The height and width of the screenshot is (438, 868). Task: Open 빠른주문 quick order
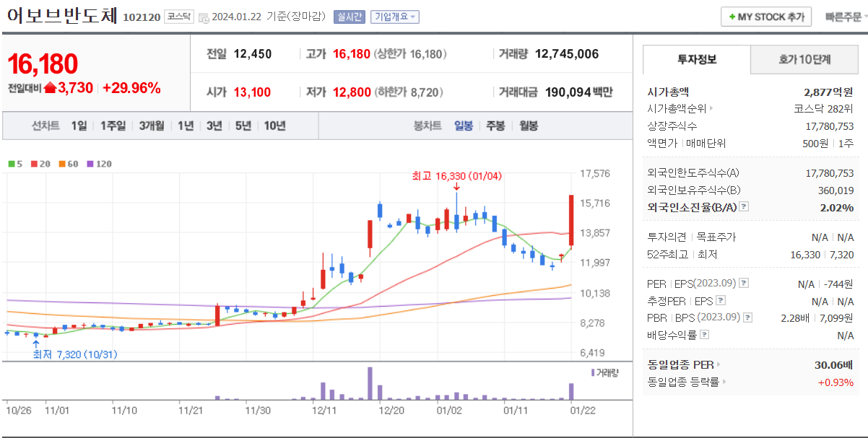pyautogui.click(x=845, y=17)
